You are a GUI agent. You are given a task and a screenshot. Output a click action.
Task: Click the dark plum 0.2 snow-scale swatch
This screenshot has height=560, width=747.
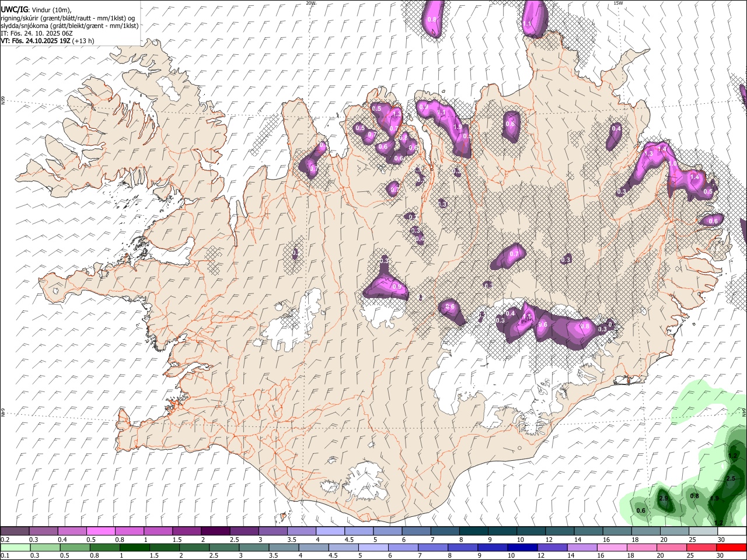click(x=15, y=531)
